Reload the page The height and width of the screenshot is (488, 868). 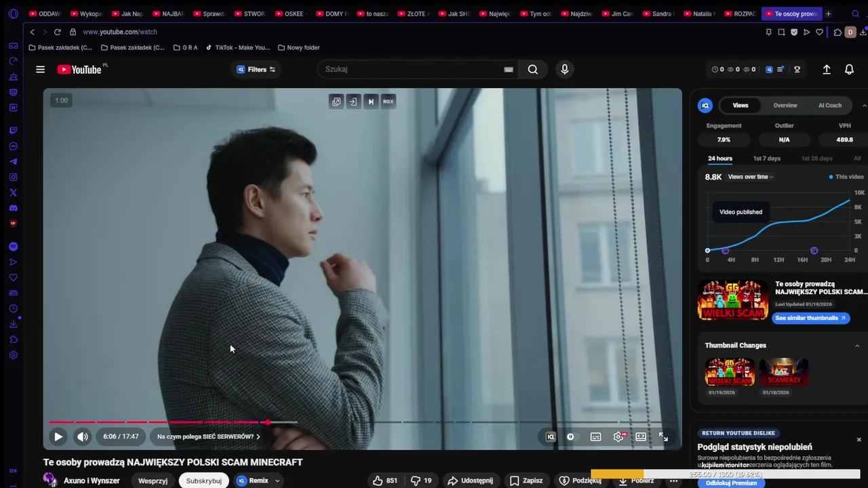tap(57, 32)
